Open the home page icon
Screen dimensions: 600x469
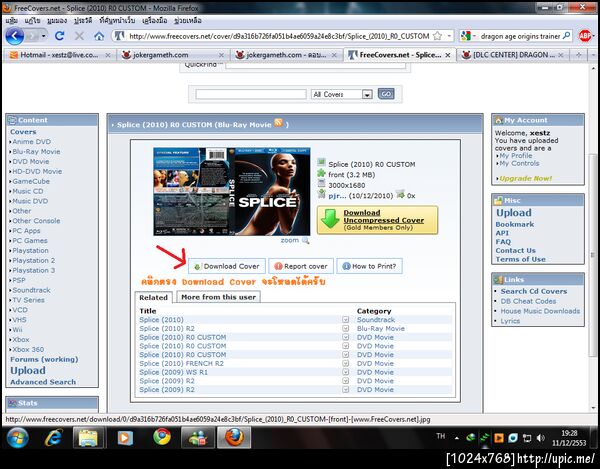(99, 36)
